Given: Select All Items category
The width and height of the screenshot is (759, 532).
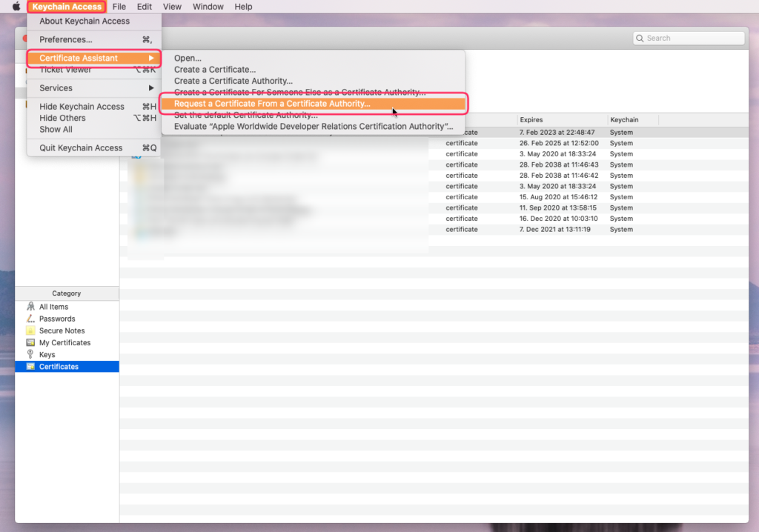Looking at the screenshot, I should pyautogui.click(x=67, y=307).
